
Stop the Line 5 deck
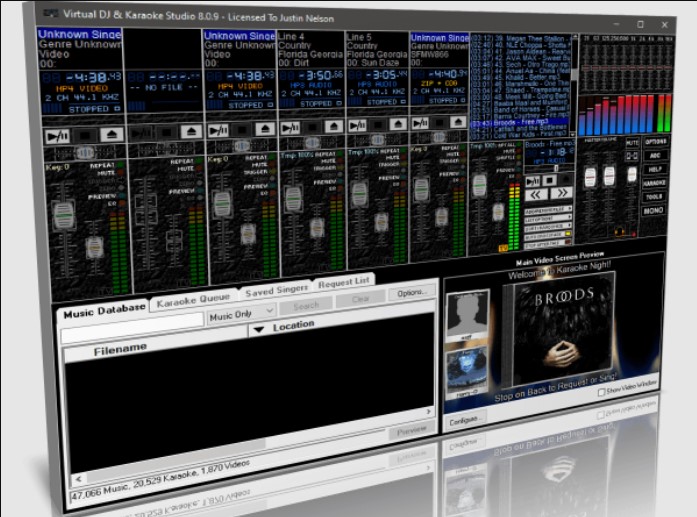click(x=378, y=124)
